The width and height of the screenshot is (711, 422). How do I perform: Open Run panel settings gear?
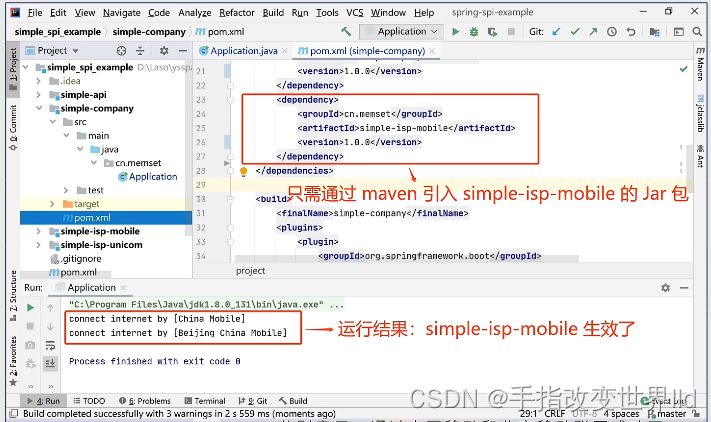tap(665, 288)
